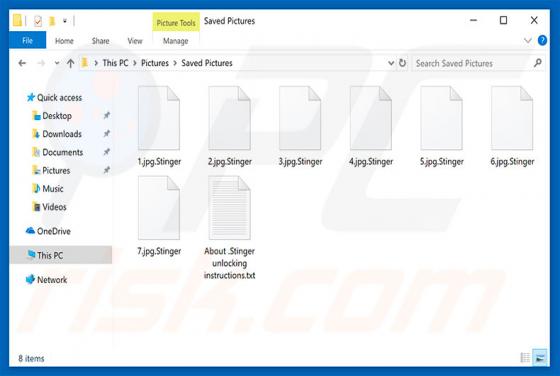The image size is (560, 376).
Task: Open the 1.jpg.Stinger file icon
Action: tap(159, 118)
